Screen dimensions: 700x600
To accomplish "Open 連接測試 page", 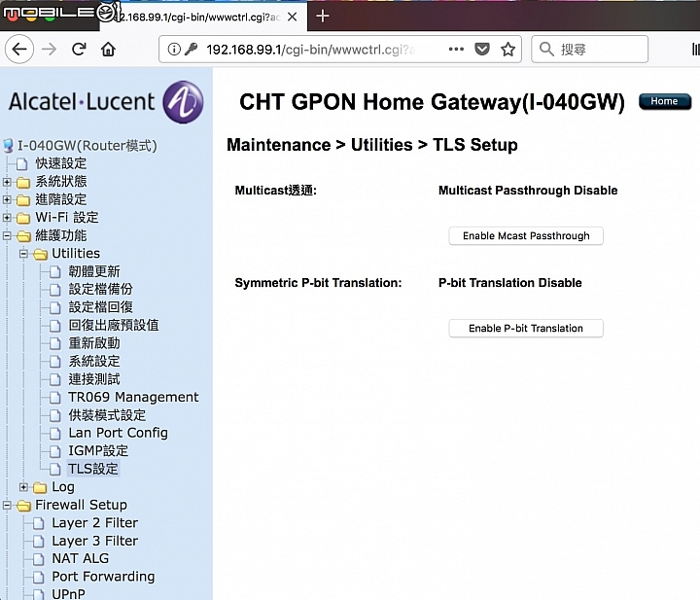I will coord(94,379).
